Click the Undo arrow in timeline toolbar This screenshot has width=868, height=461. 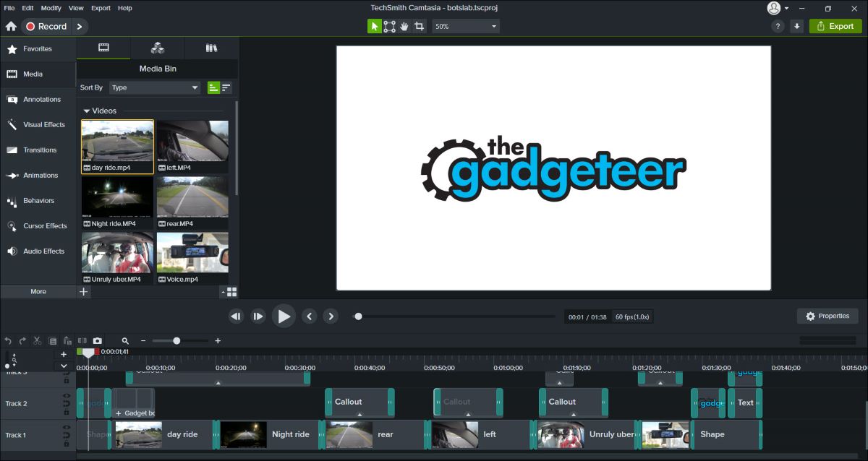[x=8, y=340]
